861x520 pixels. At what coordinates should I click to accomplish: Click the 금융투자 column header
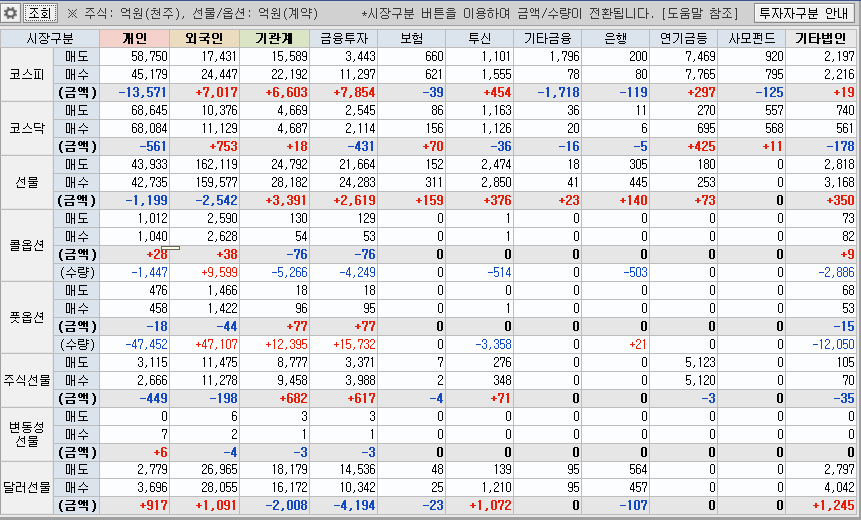343,38
